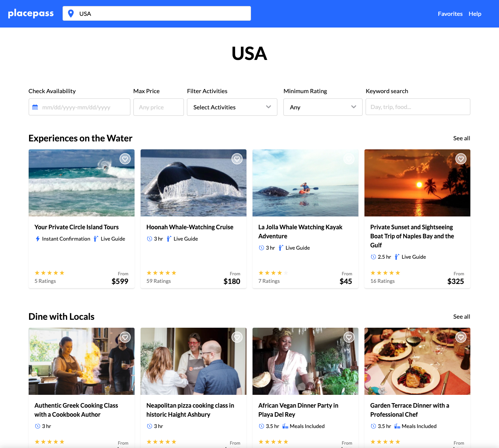Click the chevron on the activities filter
Image resolution: width=499 pixels, height=448 pixels.
tap(268, 107)
